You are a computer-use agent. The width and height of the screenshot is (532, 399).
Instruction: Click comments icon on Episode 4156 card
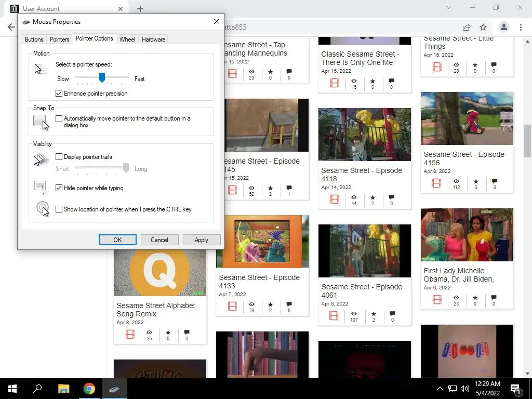(x=495, y=181)
